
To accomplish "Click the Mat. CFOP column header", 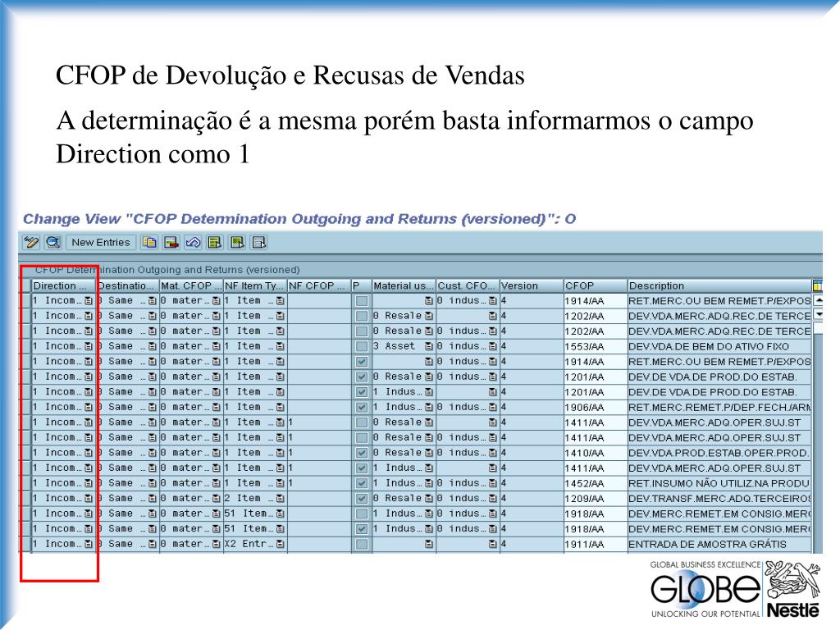I will pos(191,285).
